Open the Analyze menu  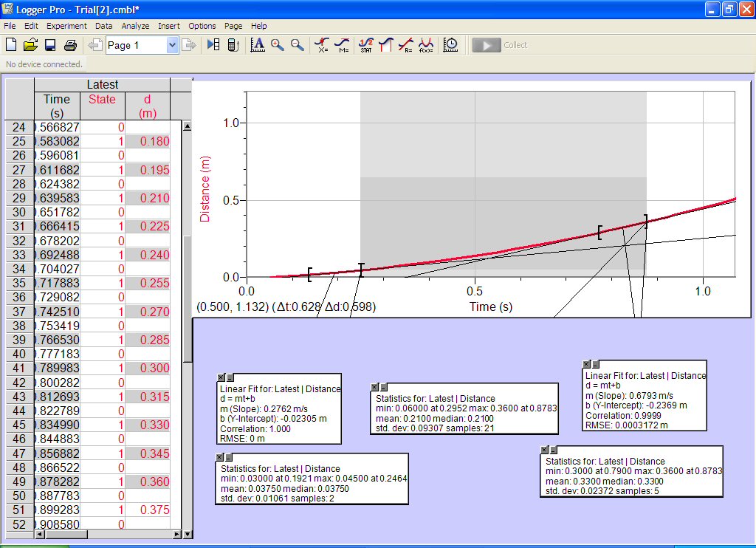[135, 26]
